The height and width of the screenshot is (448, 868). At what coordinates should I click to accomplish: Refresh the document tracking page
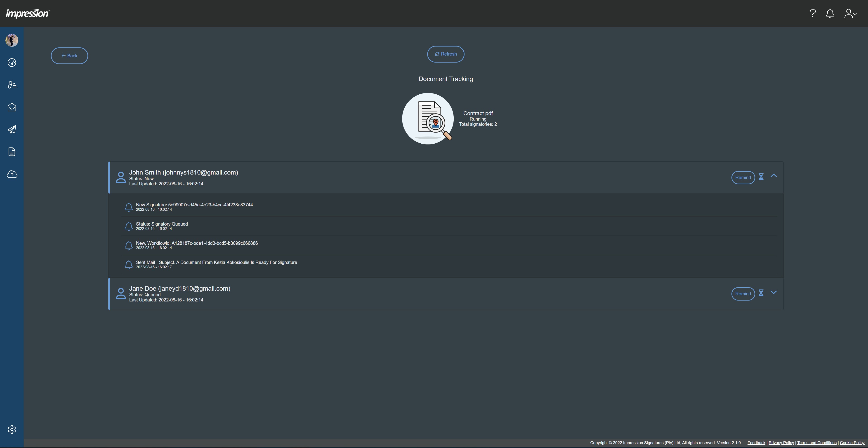(446, 54)
